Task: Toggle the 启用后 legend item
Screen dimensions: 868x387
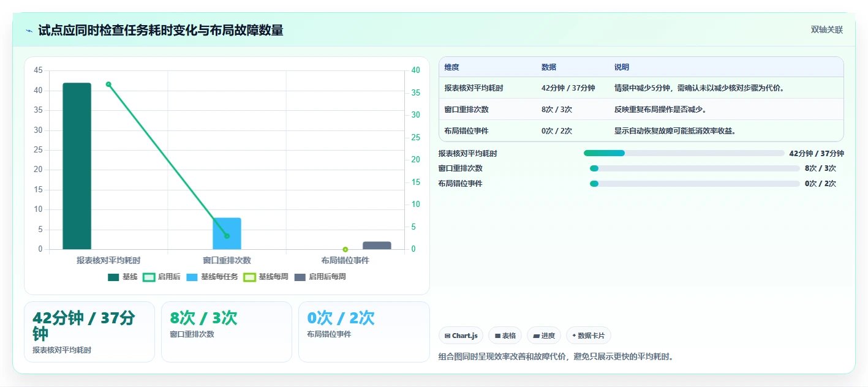Action: [161, 277]
